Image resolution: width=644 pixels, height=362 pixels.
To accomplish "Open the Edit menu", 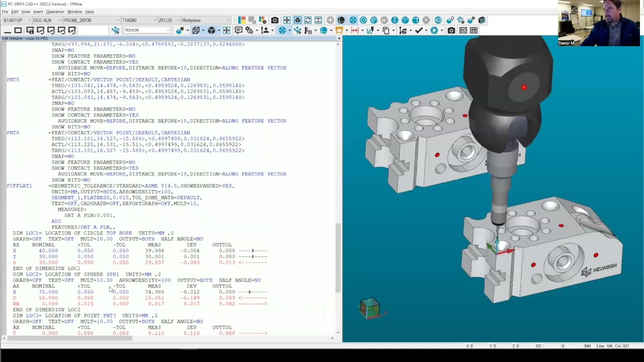I will (x=15, y=12).
